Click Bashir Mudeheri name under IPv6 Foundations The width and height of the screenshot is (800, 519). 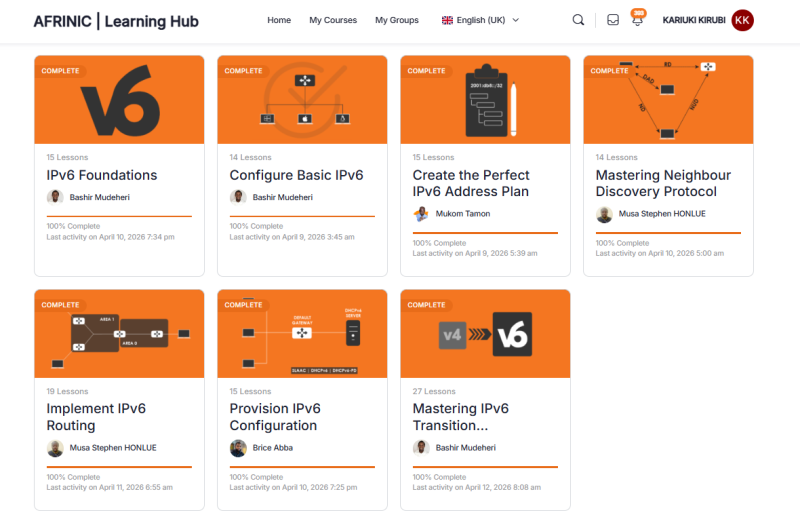99,197
